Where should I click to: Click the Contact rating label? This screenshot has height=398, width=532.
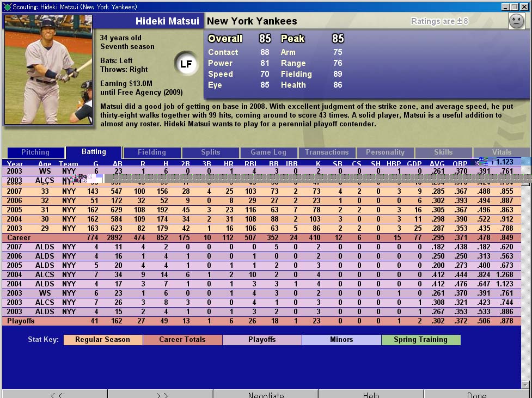pyautogui.click(x=223, y=52)
